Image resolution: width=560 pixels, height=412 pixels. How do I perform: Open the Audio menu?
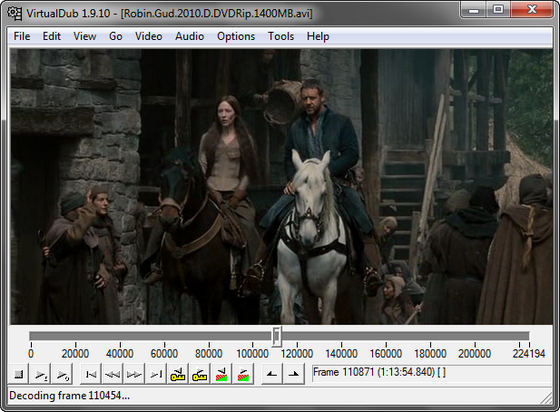189,36
